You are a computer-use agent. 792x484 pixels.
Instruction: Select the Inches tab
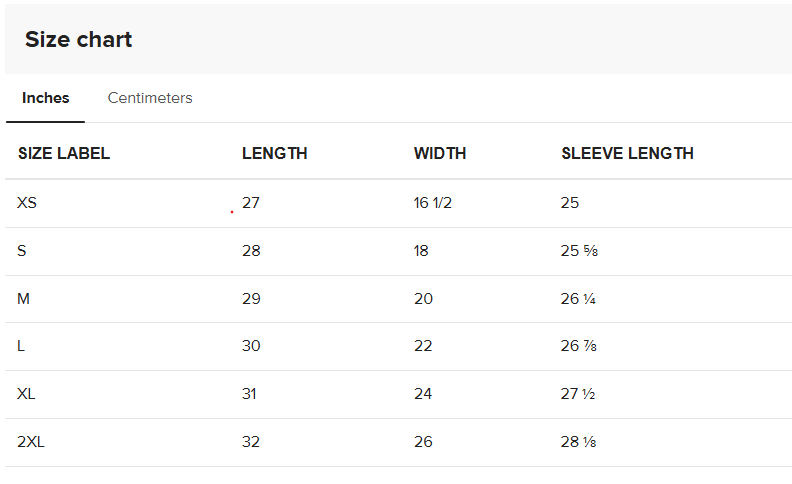click(x=45, y=98)
